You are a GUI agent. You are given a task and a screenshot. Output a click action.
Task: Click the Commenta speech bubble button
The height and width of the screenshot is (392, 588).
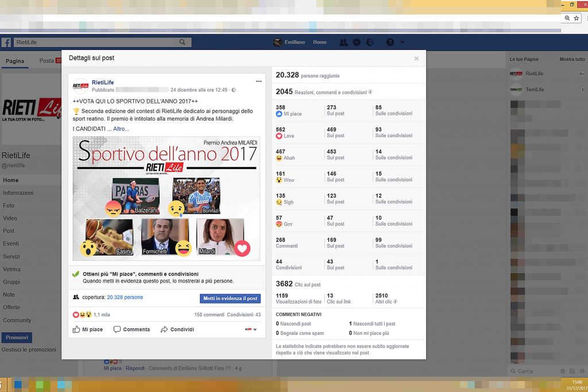click(x=131, y=329)
